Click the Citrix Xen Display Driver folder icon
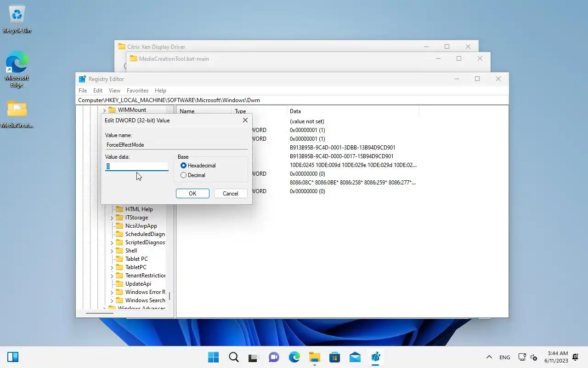This screenshot has width=588, height=368. coord(122,46)
